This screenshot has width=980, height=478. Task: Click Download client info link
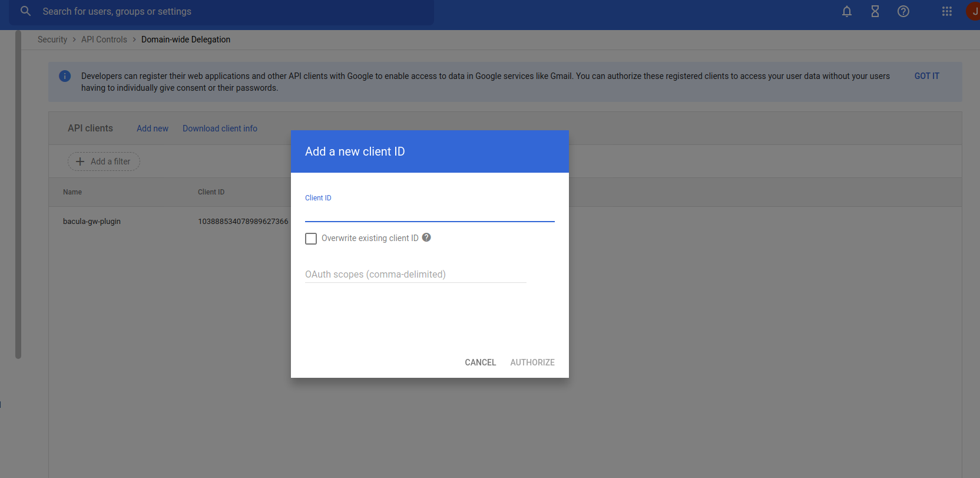click(x=220, y=128)
